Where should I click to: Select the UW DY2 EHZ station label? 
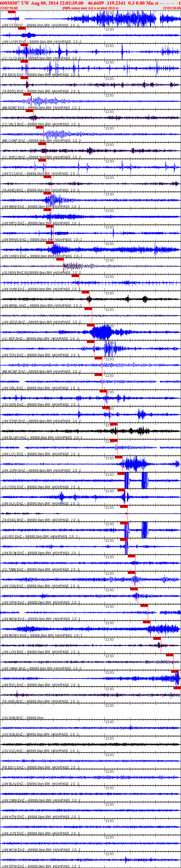41,174
